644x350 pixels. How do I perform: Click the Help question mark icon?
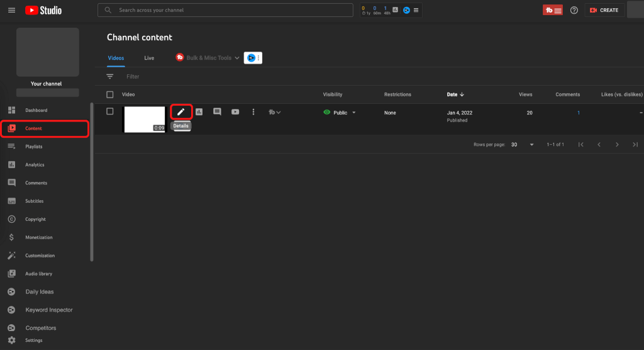click(x=574, y=10)
